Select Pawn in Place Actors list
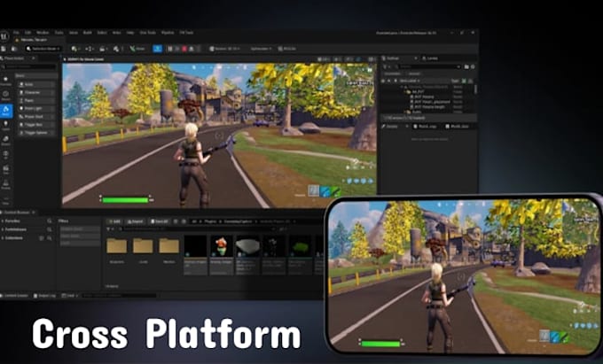The height and width of the screenshot is (364, 603). coord(37,101)
